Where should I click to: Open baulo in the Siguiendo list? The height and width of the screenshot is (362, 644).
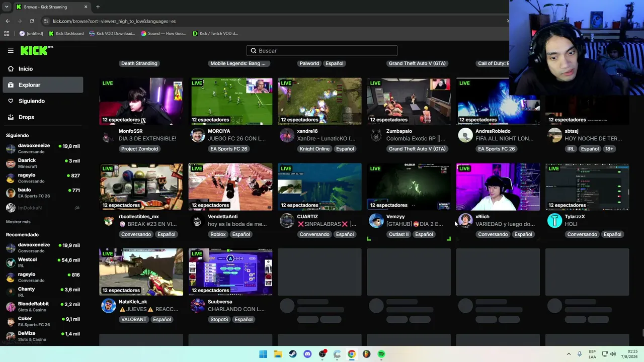[43, 193]
